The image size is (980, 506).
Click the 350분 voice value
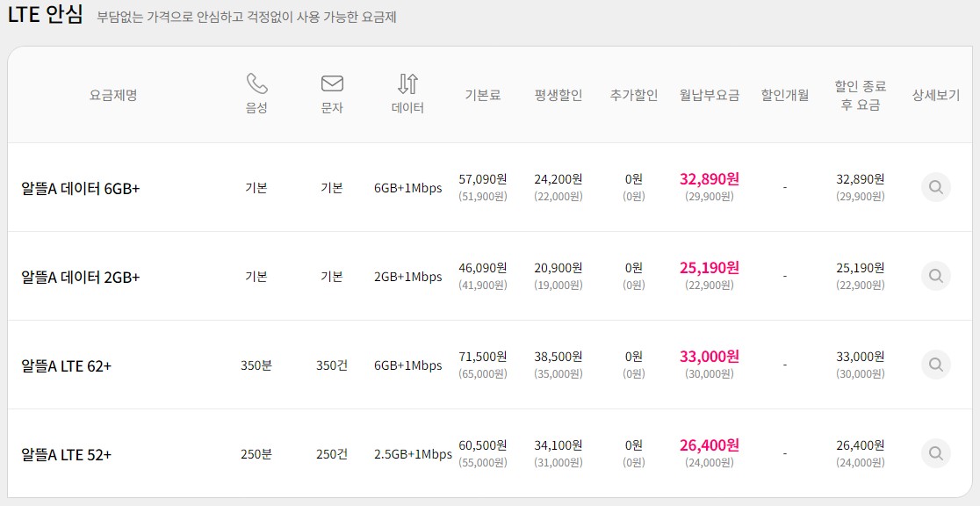[256, 365]
